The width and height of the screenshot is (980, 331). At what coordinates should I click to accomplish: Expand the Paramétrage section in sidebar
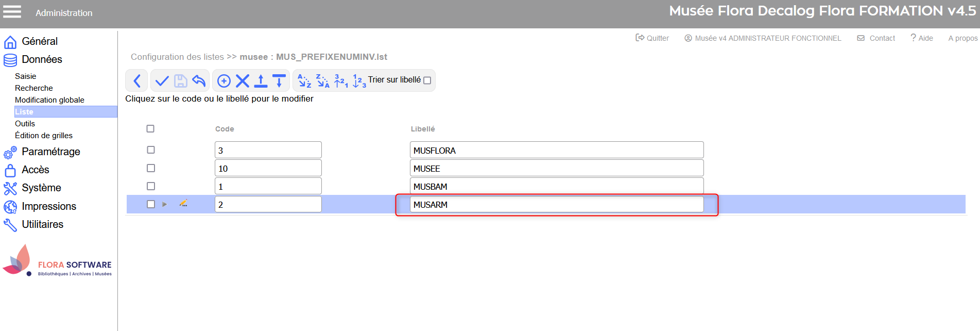50,152
